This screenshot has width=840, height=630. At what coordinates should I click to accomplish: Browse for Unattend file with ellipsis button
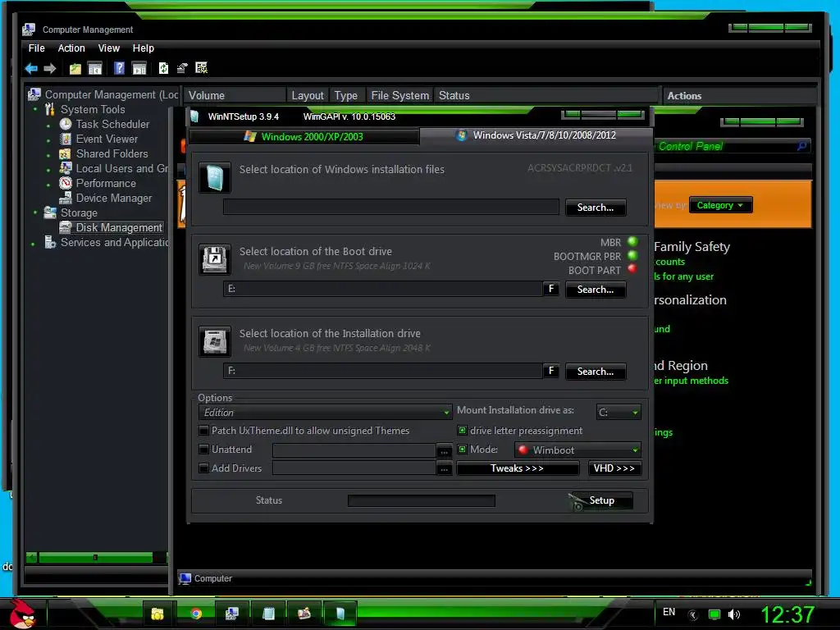point(444,451)
